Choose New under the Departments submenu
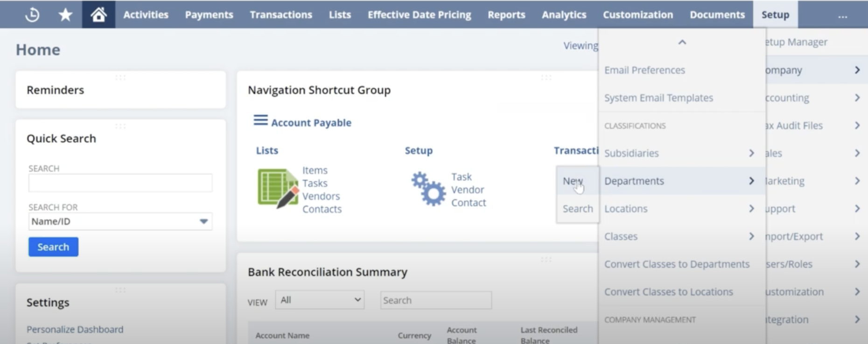This screenshot has height=344, width=868. (x=573, y=181)
